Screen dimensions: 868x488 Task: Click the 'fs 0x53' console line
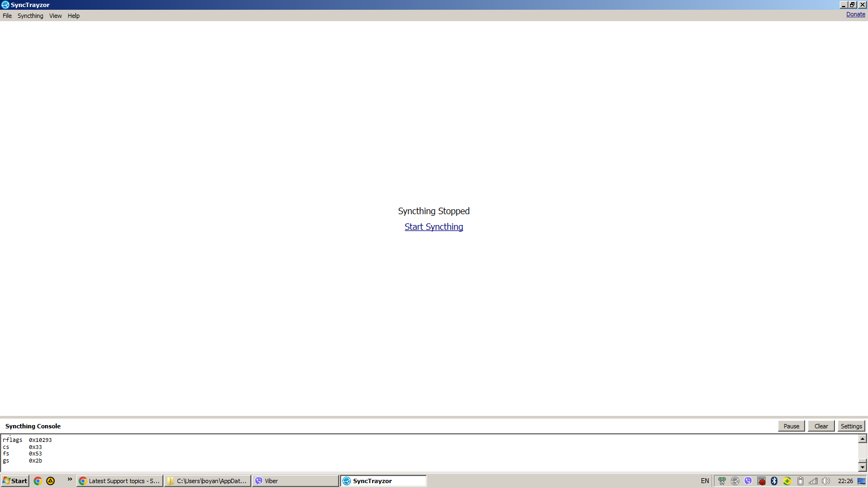pos(22,453)
